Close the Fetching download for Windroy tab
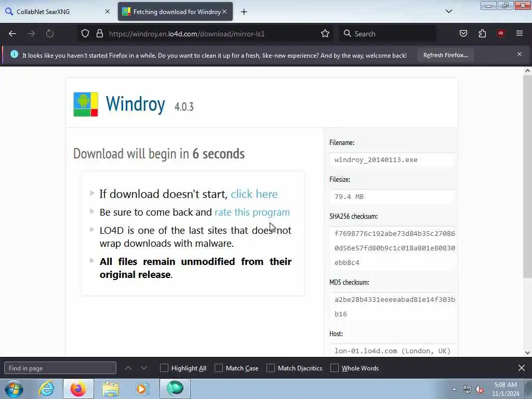 pos(224,11)
